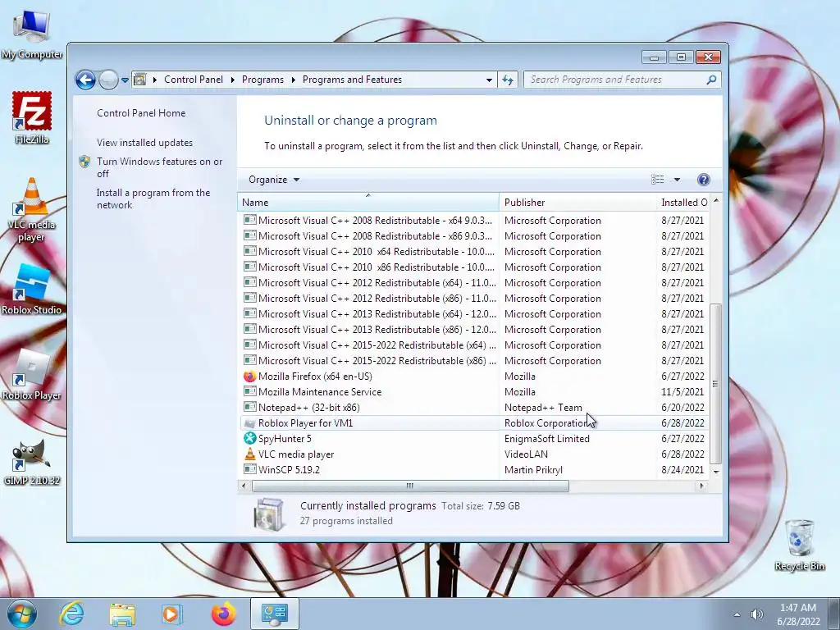Select Visual C++ 2015-2022 Redistributable (x64) row
The width and height of the screenshot is (840, 630).
click(474, 345)
